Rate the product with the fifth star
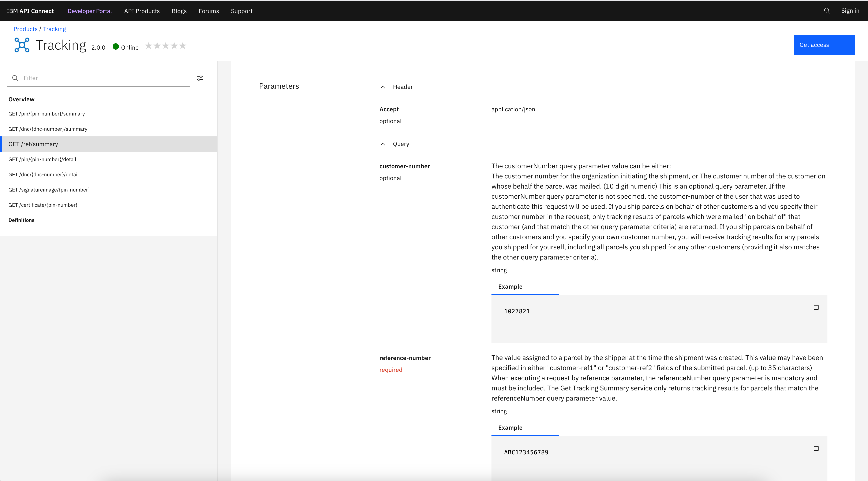Screen dimensions: 868x481 [x=183, y=46]
